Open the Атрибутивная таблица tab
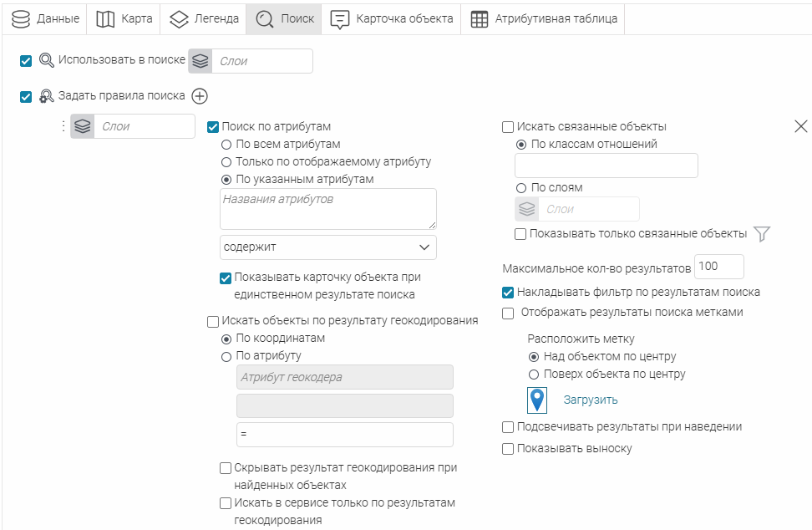Image resolution: width=812 pixels, height=530 pixels. 544,19
